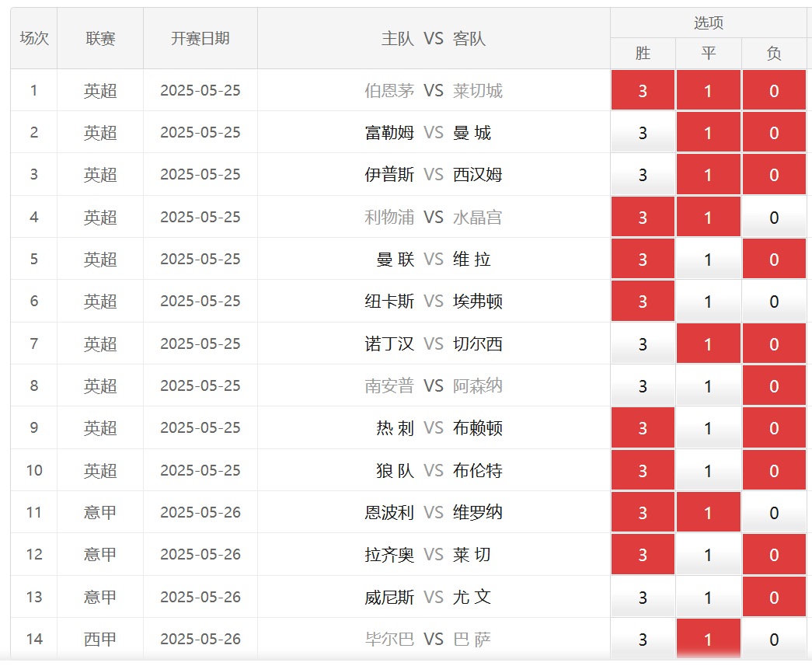812x666 pixels.
Task: Click the 西甲 league cell
Action: 100,639
